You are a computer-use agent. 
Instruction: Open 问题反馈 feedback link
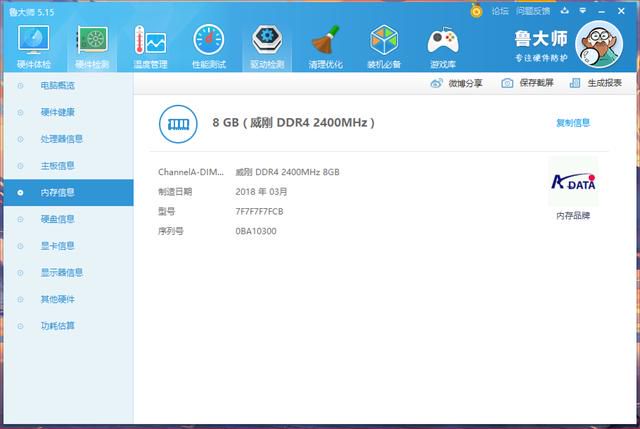coord(533,11)
